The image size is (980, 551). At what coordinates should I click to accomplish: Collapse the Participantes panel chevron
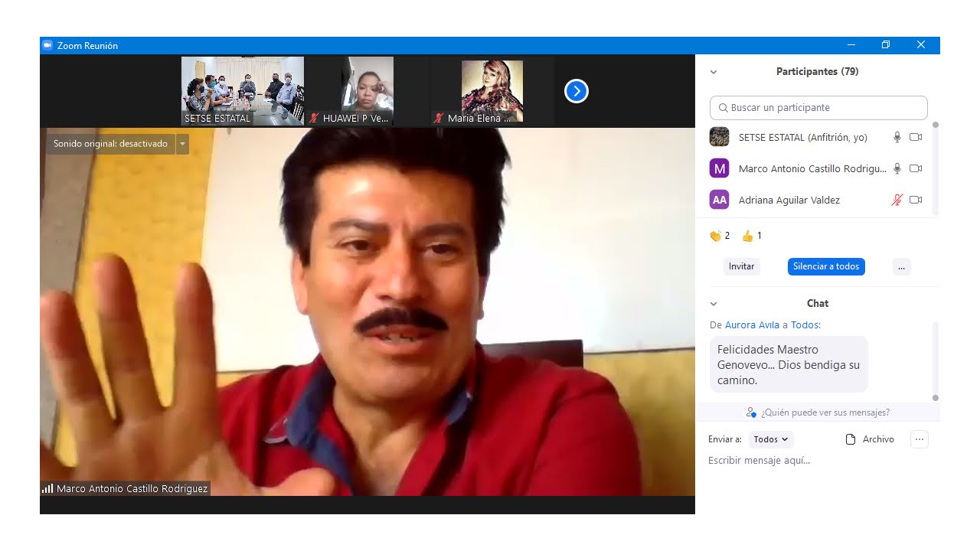click(x=714, y=72)
